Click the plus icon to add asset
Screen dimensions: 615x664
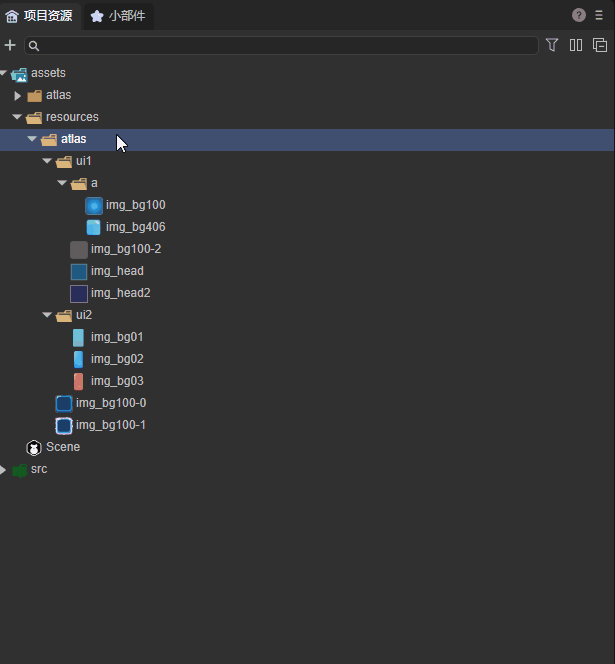click(10, 45)
